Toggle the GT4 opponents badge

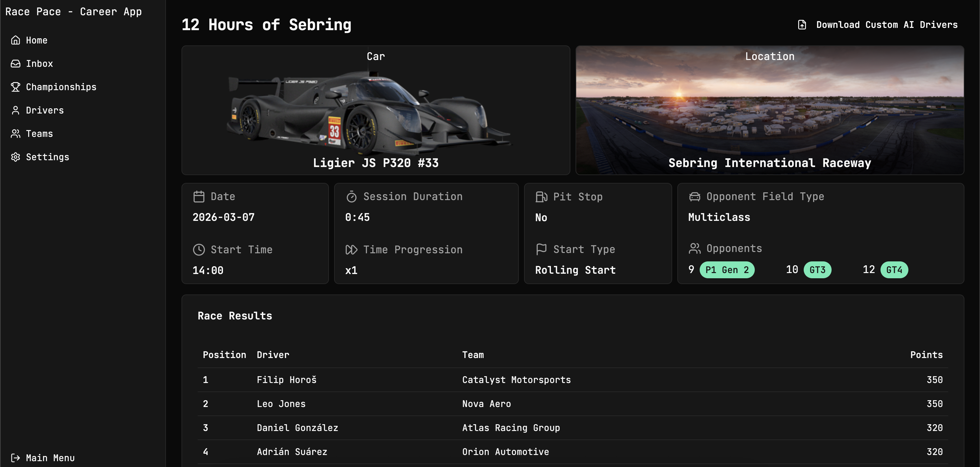tap(894, 270)
